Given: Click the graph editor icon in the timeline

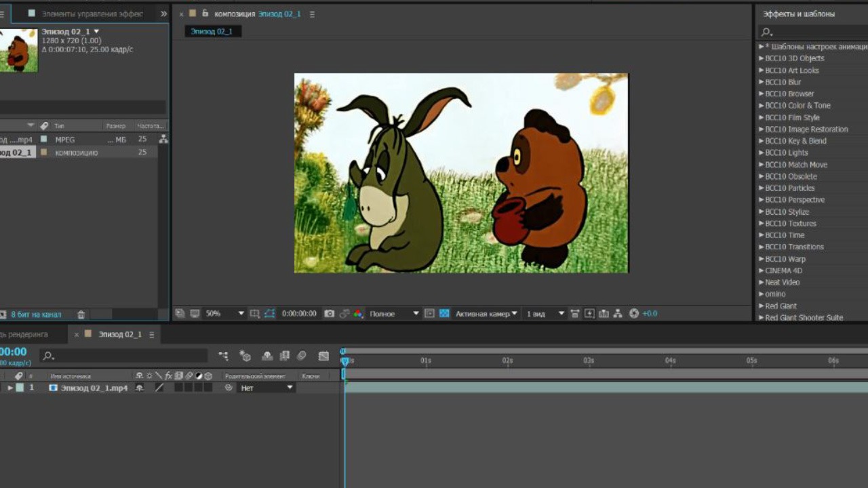Looking at the screenshot, I should pyautogui.click(x=323, y=356).
